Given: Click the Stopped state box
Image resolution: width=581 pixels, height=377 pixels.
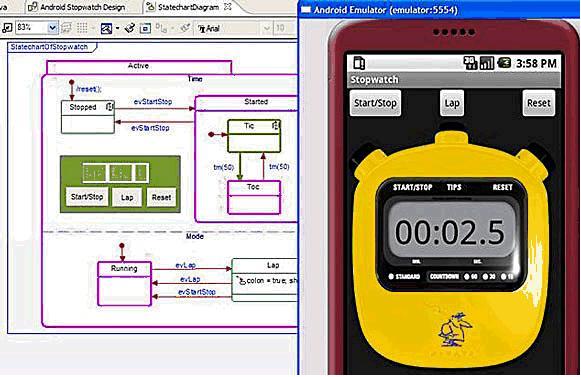Looking at the screenshot, I should point(88,117).
